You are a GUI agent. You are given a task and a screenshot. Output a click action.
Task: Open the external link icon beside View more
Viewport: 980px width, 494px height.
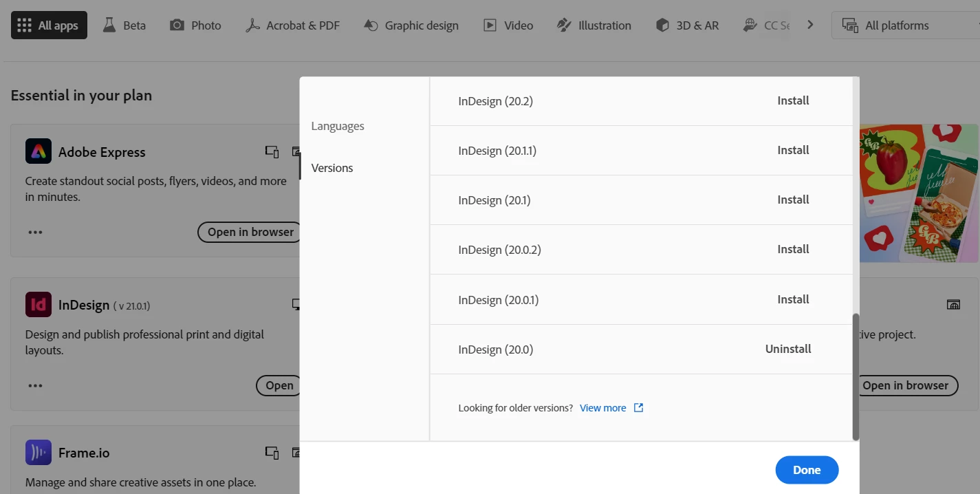638,407
